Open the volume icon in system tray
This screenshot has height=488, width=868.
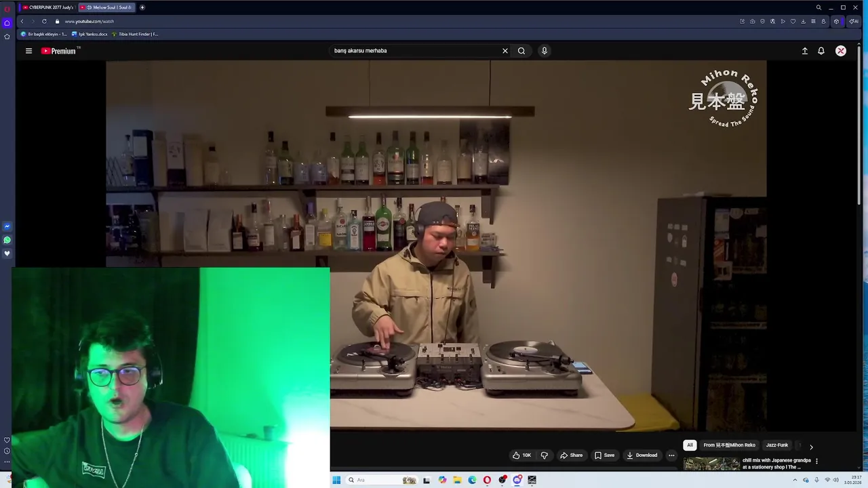(x=836, y=480)
